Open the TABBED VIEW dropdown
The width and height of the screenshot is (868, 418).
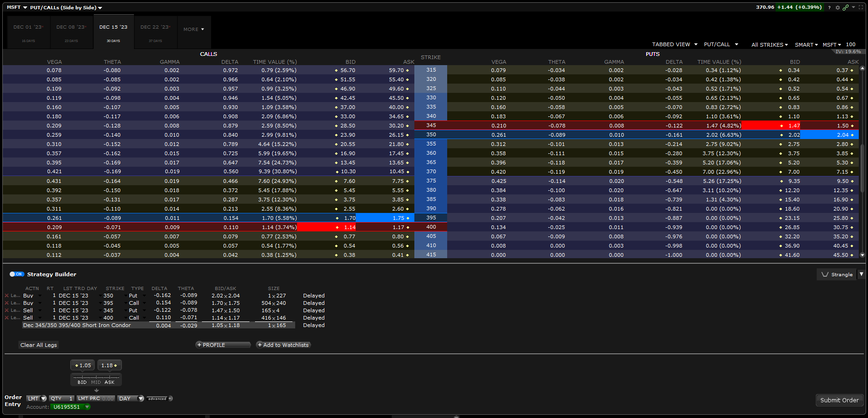pos(675,44)
